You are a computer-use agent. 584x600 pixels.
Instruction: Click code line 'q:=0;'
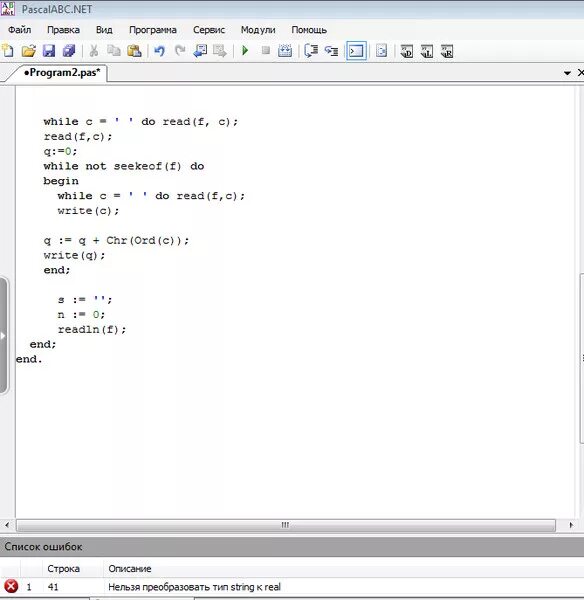[60, 152]
